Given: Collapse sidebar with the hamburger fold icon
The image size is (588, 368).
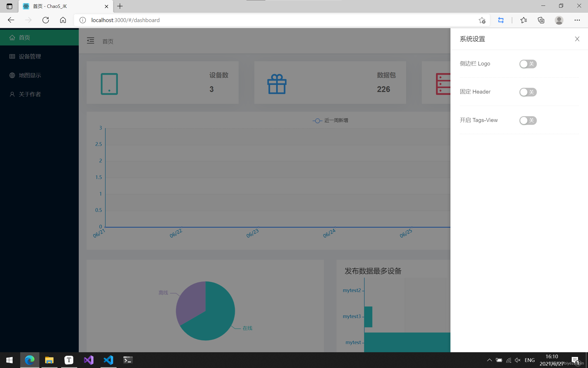Looking at the screenshot, I should [91, 41].
